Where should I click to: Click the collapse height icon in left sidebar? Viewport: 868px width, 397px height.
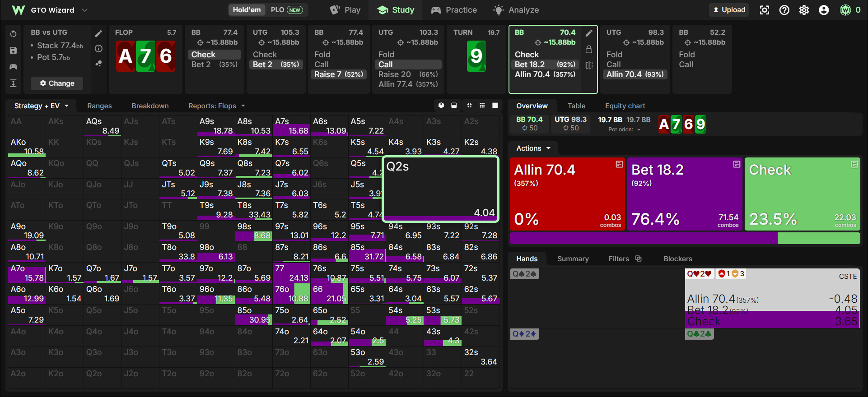click(x=14, y=83)
